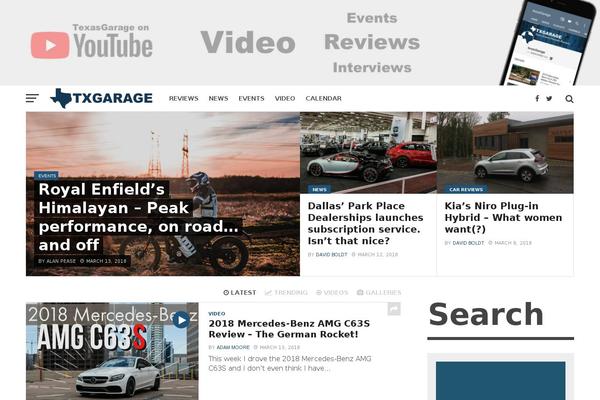Click the Events category tag on Himalayan
This screenshot has height=400, width=600.
coord(47,176)
